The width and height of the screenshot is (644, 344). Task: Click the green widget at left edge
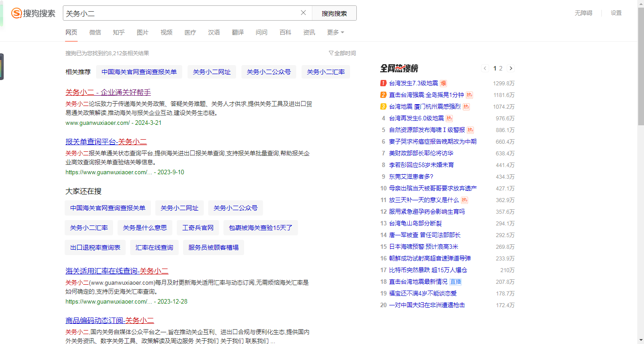[2, 66]
